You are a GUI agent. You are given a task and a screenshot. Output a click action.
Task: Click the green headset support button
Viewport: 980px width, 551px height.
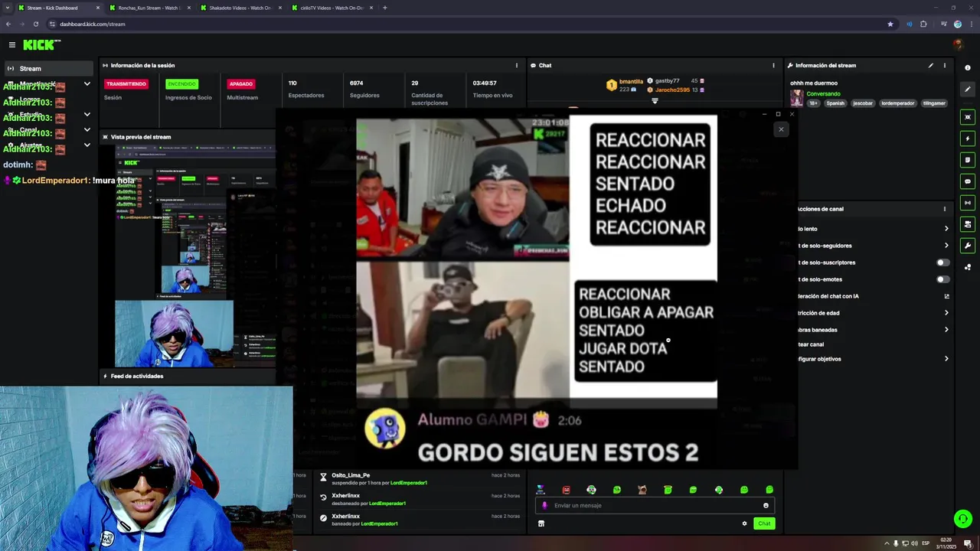963,519
